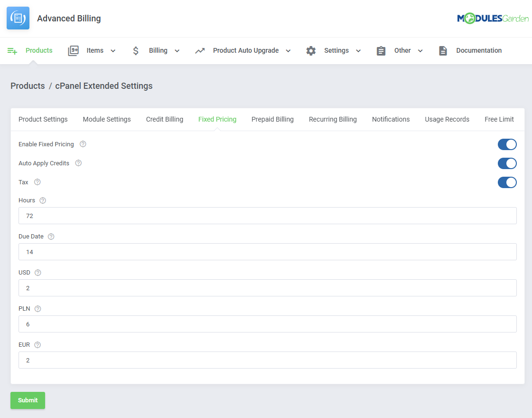Click into the EUR price field
This screenshot has width=532, height=418.
267,360
